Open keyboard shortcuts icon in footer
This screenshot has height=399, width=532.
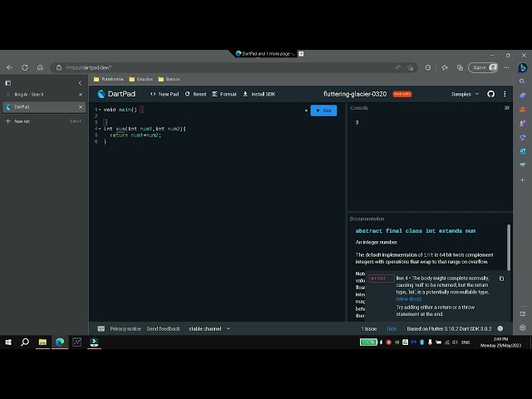tap(101, 328)
